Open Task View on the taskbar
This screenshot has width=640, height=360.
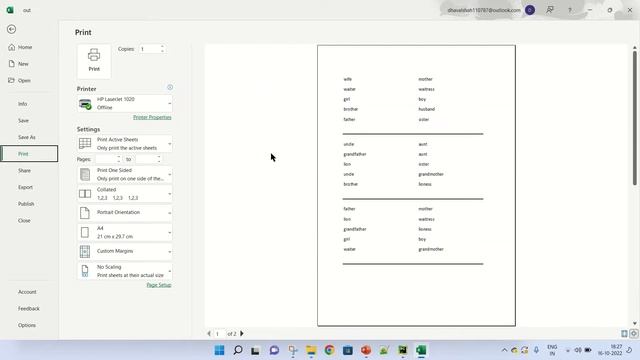pos(256,350)
